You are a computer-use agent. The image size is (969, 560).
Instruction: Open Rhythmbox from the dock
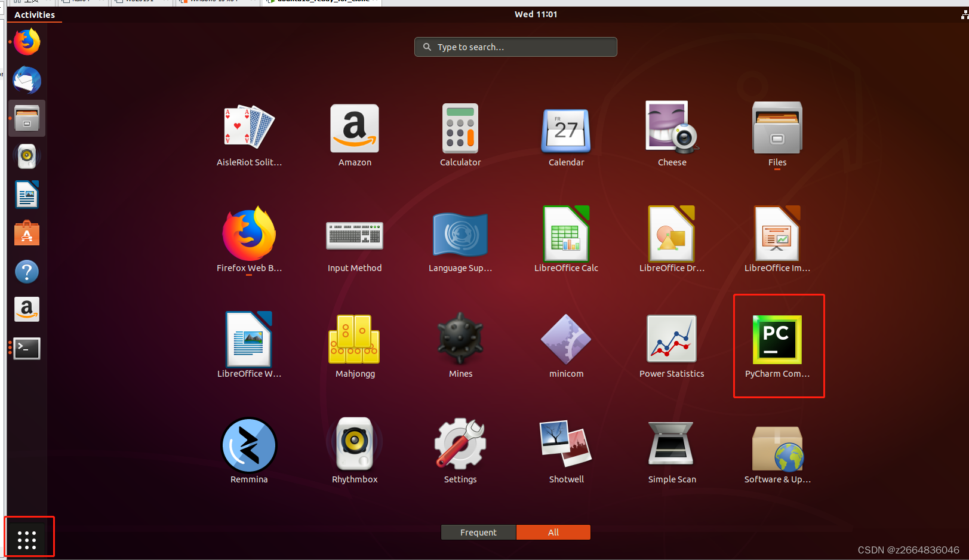[27, 156]
